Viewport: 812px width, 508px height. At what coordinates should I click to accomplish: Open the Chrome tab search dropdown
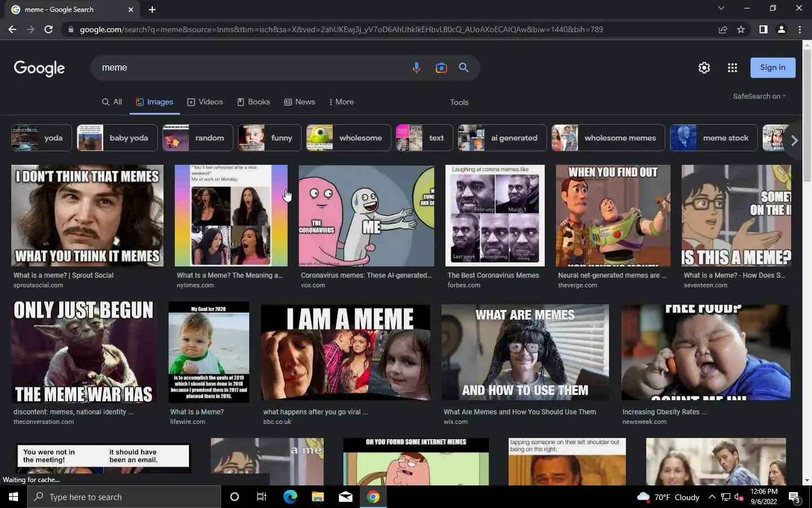point(721,8)
